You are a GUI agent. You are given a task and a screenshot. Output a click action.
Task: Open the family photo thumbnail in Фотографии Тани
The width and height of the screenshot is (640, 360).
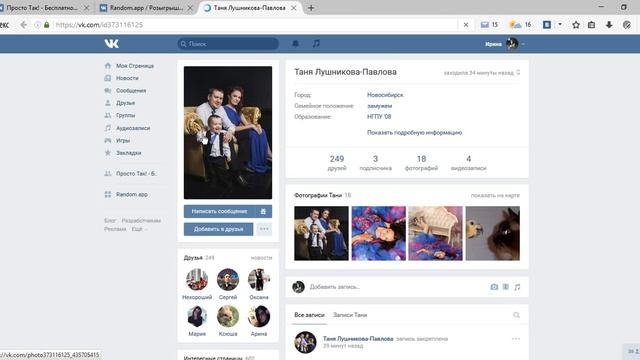coord(321,233)
